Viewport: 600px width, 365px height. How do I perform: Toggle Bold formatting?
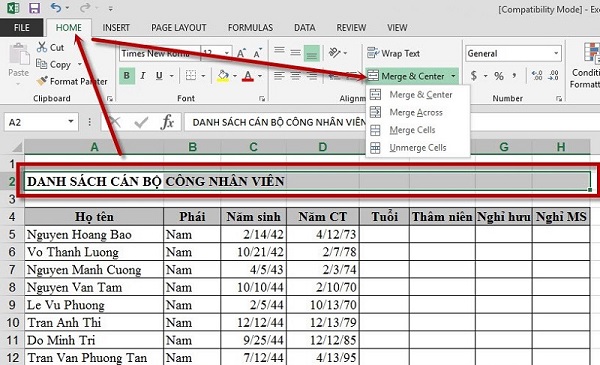[x=127, y=76]
